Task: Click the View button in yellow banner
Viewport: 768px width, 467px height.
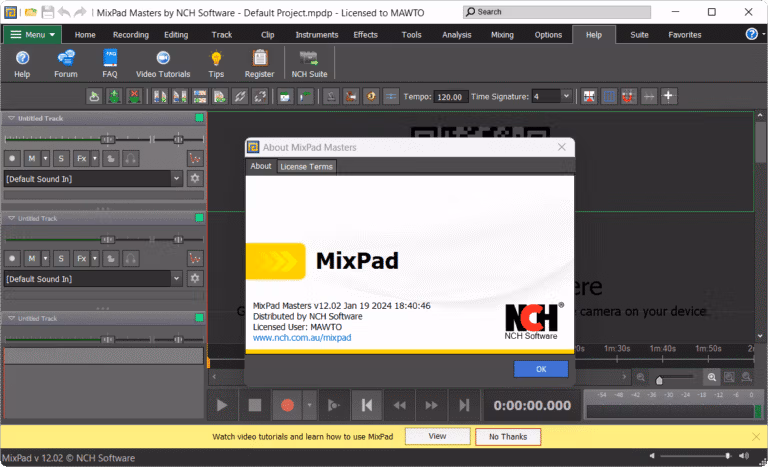Action: 437,436
